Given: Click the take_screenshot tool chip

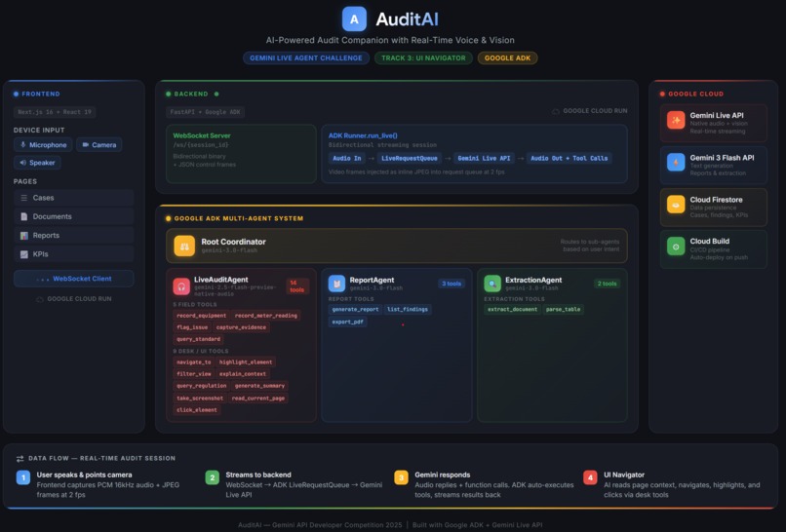Looking at the screenshot, I should [200, 399].
